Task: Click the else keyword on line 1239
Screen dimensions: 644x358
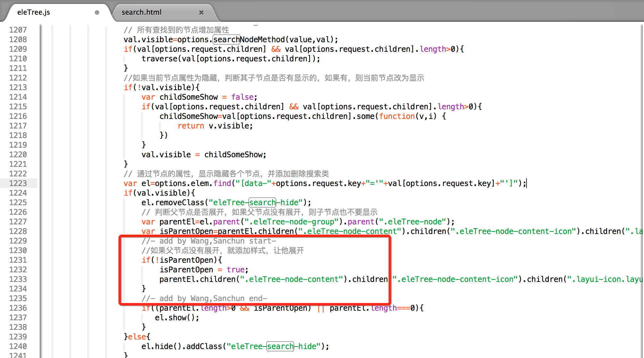Action: [x=137, y=337]
